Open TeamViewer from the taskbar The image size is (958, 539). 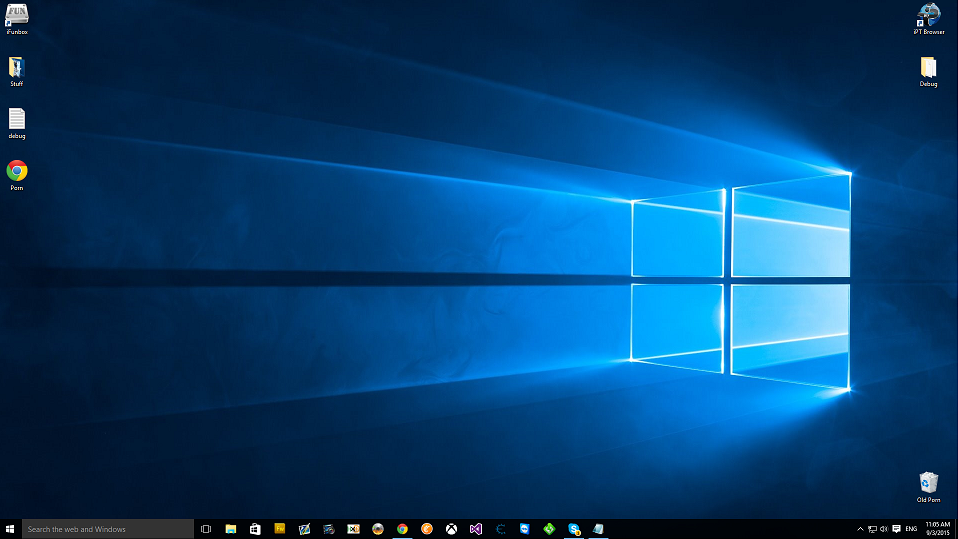pyautogui.click(x=525, y=529)
